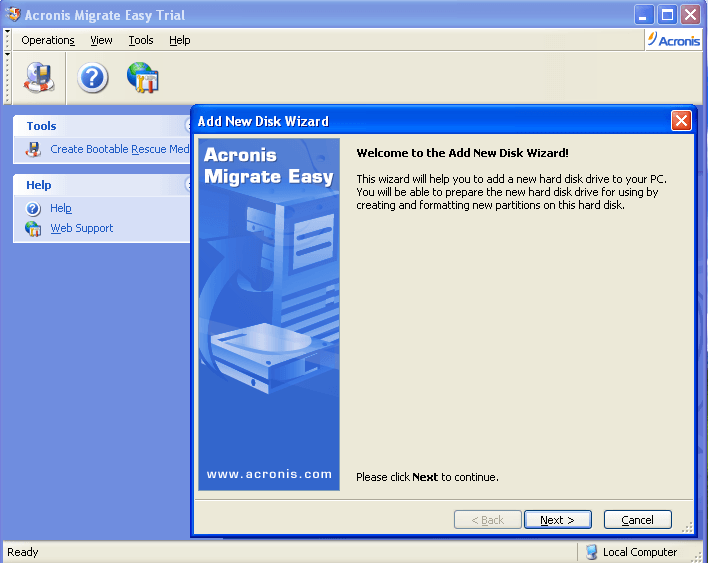Click the Local Computer status bar icon
The height and width of the screenshot is (563, 708).
pyautogui.click(x=591, y=552)
